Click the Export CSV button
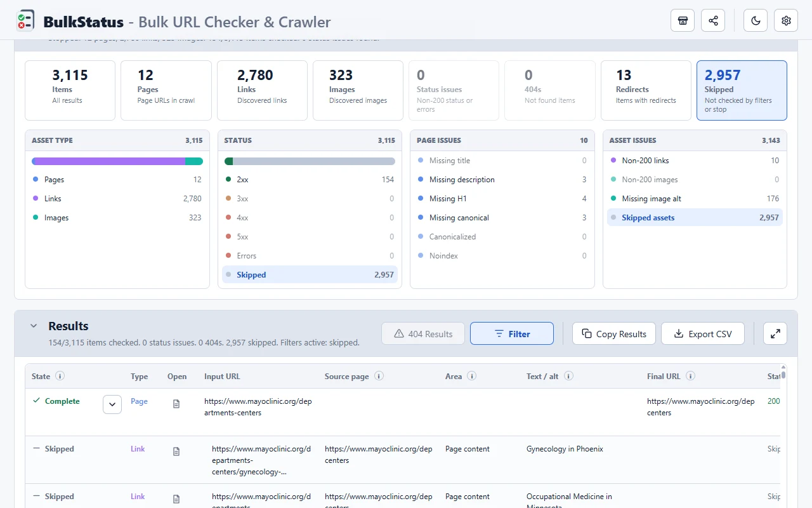The image size is (812, 508). (703, 333)
